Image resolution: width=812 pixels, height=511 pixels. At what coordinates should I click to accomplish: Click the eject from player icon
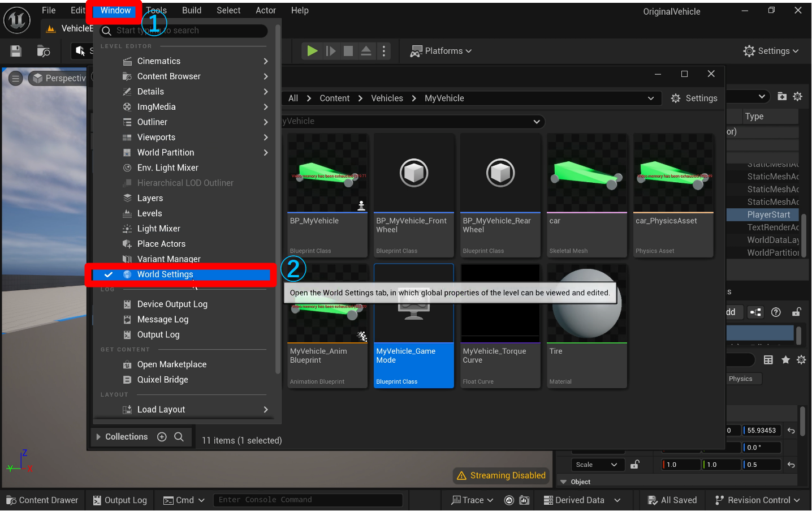click(366, 51)
